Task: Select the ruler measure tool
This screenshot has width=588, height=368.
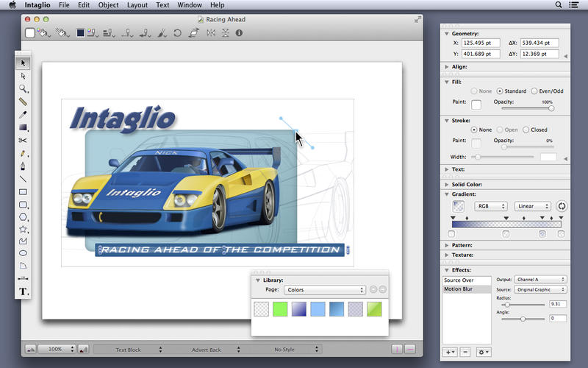Action: (x=23, y=102)
